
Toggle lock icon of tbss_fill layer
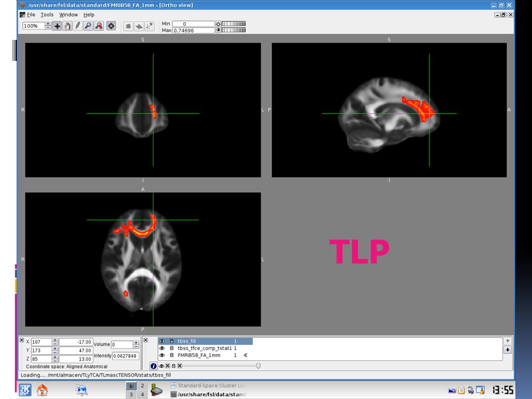click(x=172, y=341)
